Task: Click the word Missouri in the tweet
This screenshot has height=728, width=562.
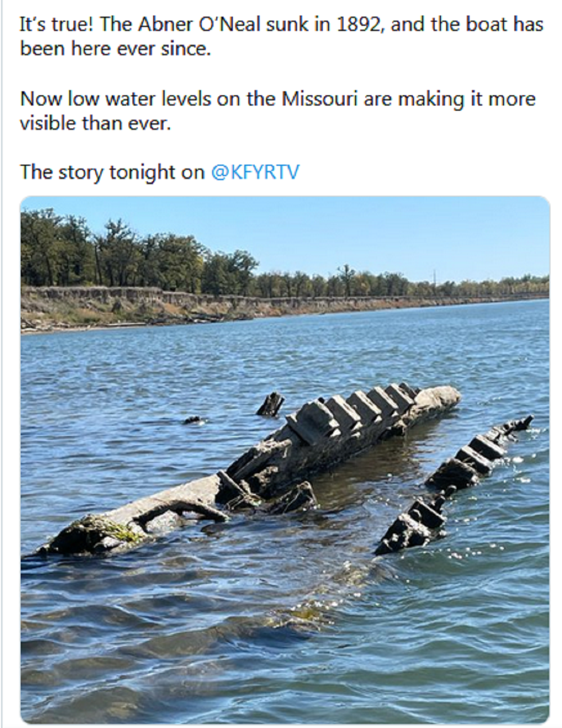Action: pyautogui.click(x=319, y=99)
